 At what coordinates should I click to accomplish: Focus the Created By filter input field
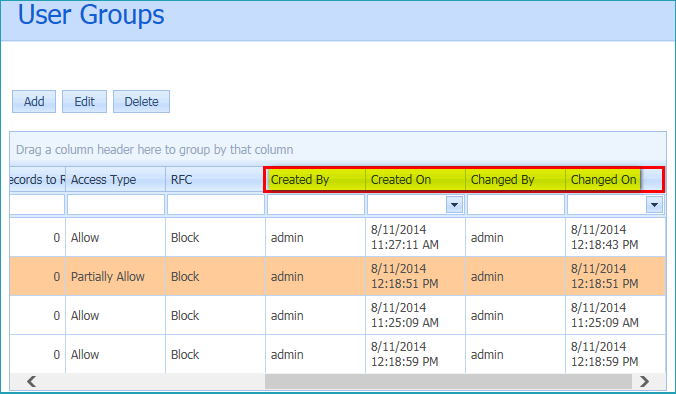[316, 205]
